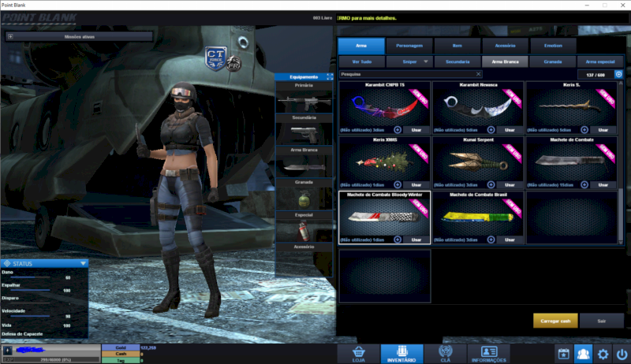Click the Sair button

[601, 321]
